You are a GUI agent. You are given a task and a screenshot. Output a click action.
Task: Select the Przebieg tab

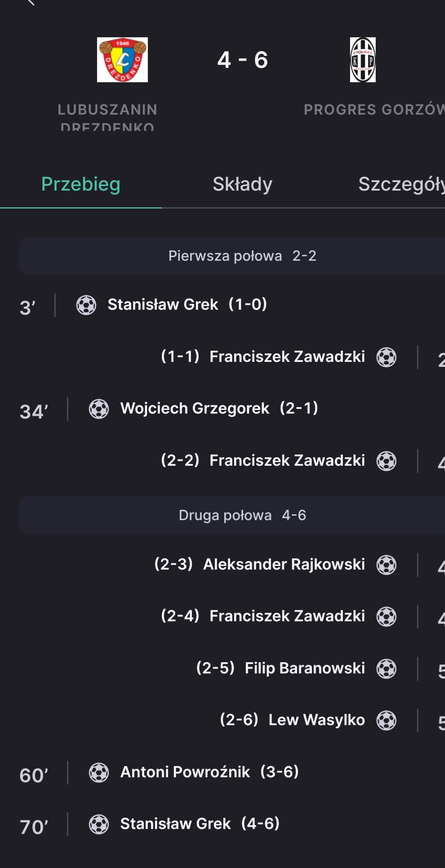pos(81,184)
